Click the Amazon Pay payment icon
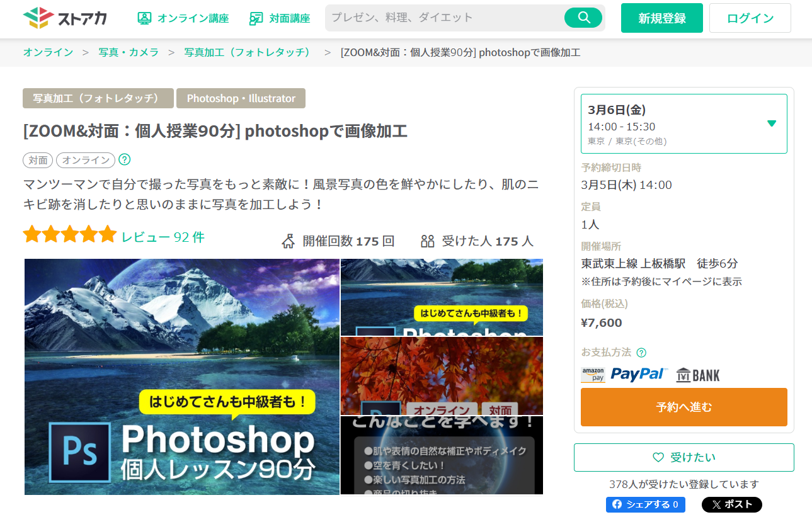Viewport: 812px width, 517px height. pyautogui.click(x=593, y=375)
